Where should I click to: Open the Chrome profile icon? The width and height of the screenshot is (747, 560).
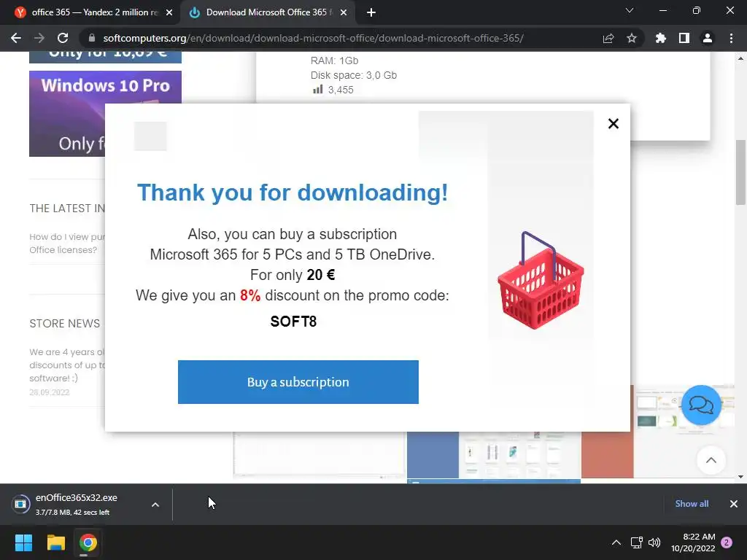click(x=708, y=38)
